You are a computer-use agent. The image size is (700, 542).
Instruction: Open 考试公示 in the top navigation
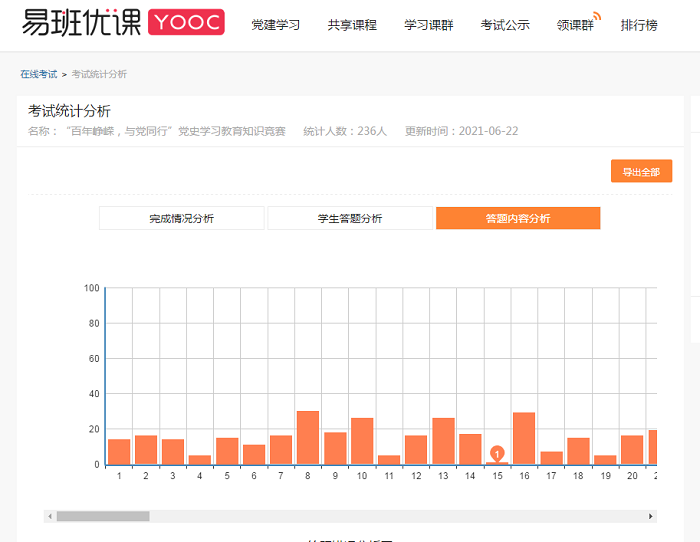coord(505,25)
